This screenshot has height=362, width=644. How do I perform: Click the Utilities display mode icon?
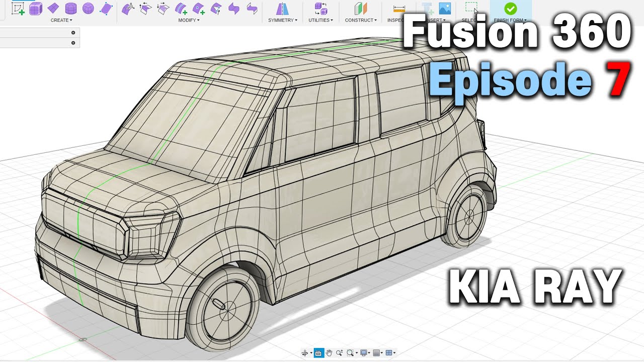320,9
